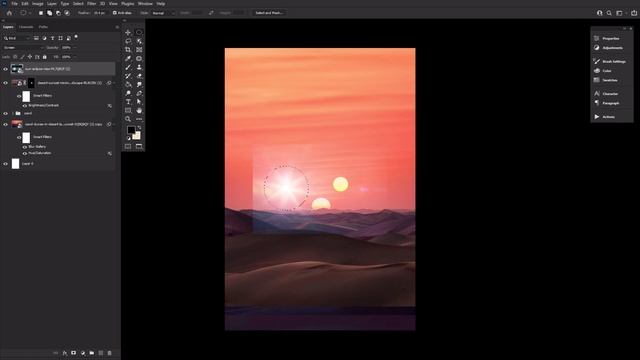Open the Window menu
640x360 pixels.
coord(145,4)
